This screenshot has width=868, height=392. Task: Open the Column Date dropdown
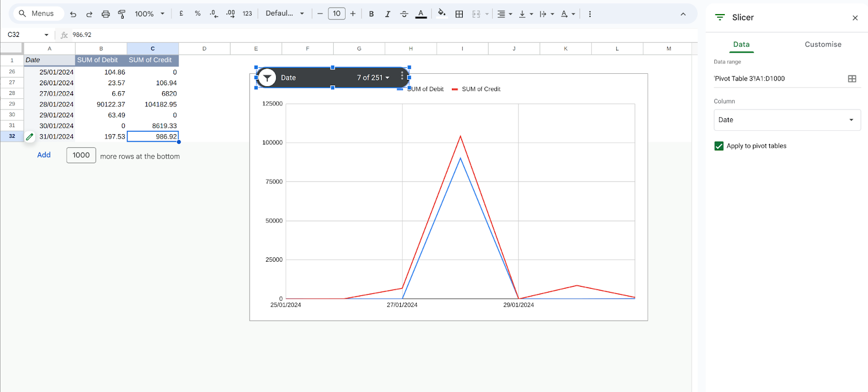click(x=787, y=120)
